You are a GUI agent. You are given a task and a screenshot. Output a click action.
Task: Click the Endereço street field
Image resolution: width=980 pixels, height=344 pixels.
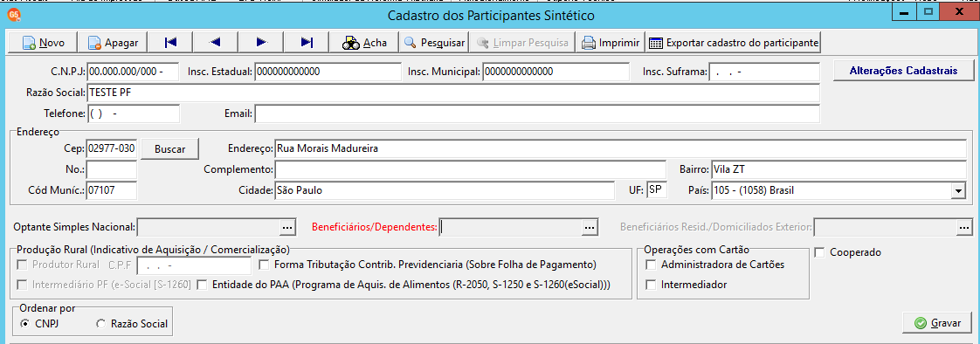coord(621,149)
